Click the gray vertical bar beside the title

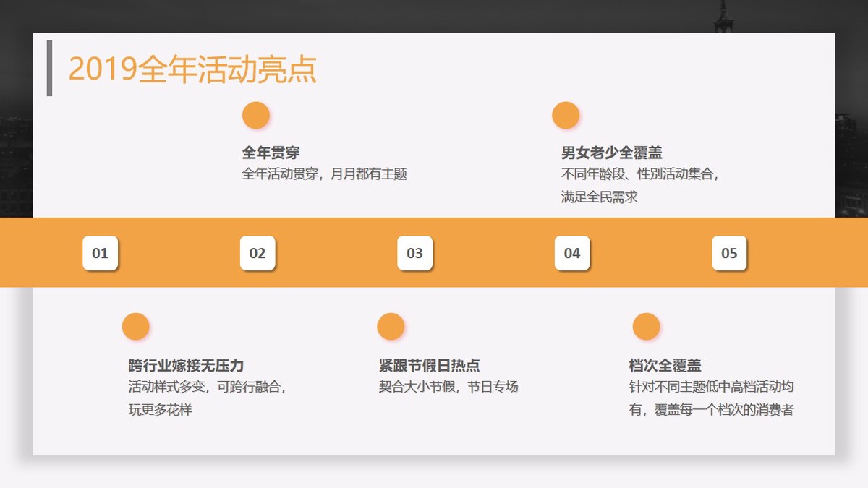(49, 67)
